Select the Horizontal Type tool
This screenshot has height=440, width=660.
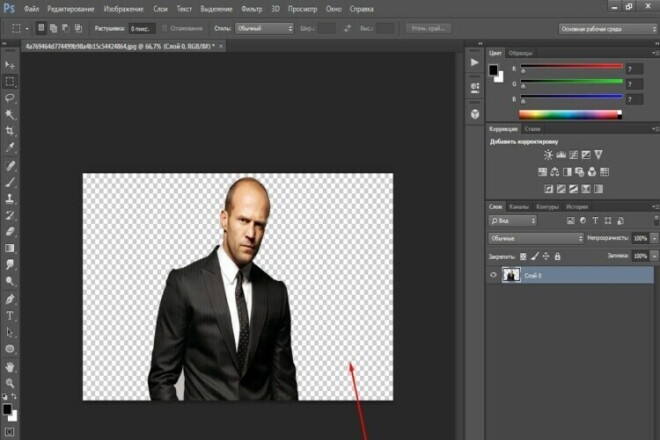click(10, 316)
